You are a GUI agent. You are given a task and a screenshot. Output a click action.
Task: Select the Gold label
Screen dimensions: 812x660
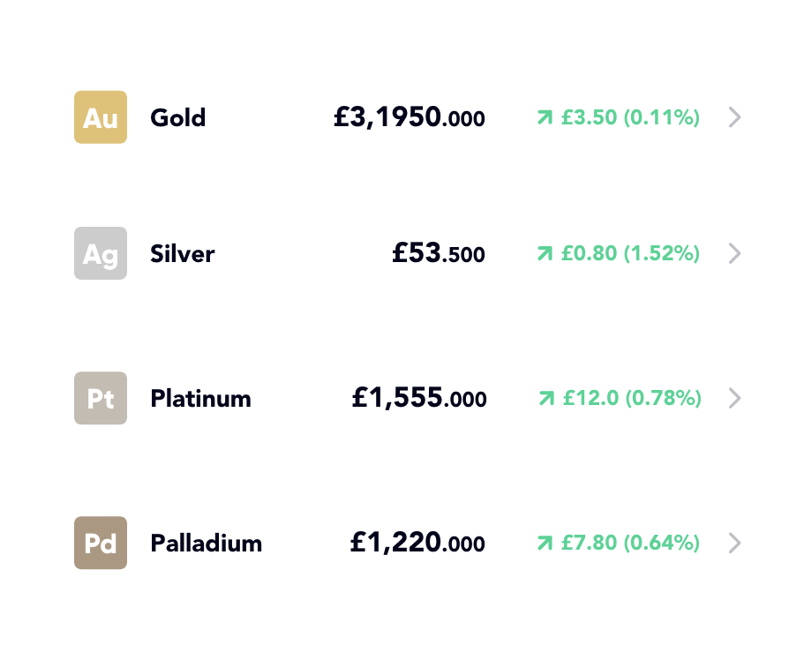click(177, 117)
